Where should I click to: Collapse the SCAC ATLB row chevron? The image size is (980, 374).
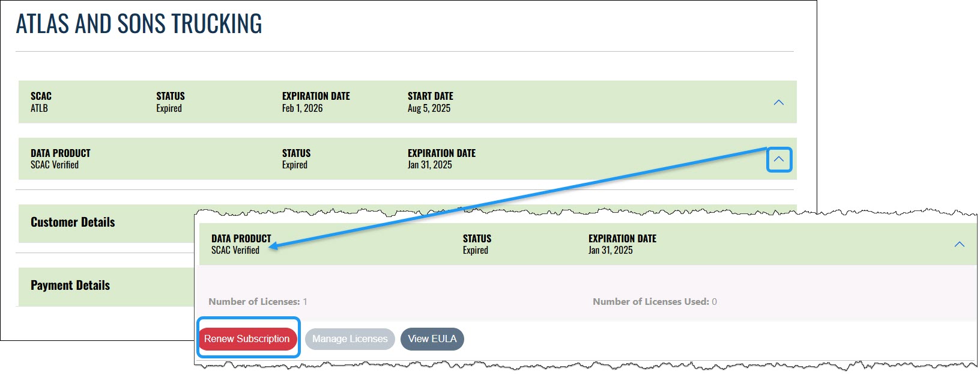tap(778, 102)
